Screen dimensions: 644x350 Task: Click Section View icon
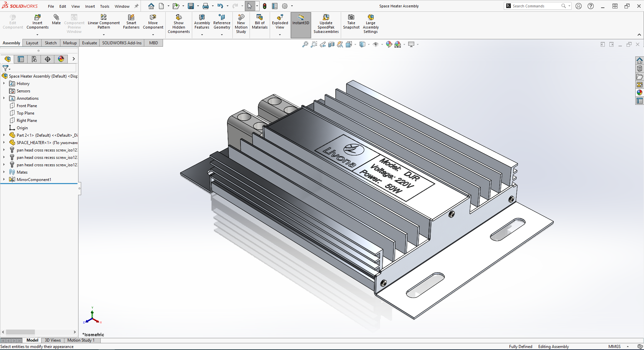click(331, 44)
